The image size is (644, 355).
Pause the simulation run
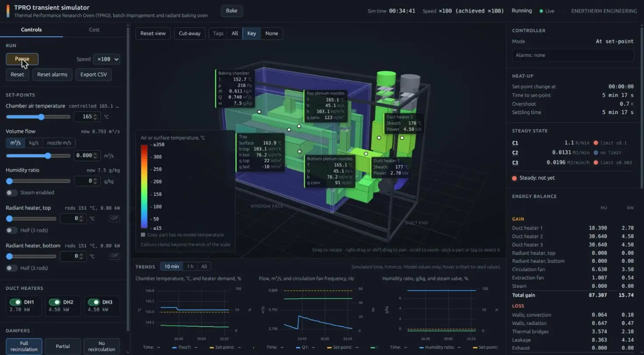(x=22, y=59)
